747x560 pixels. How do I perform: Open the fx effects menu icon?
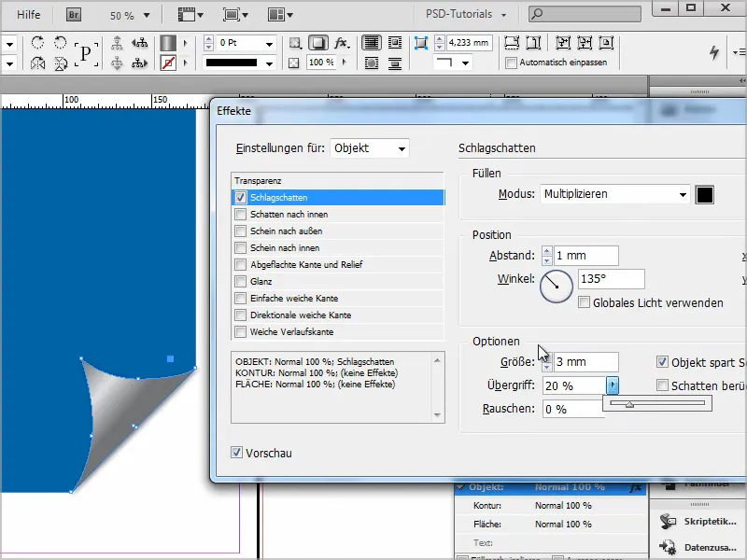(x=342, y=43)
